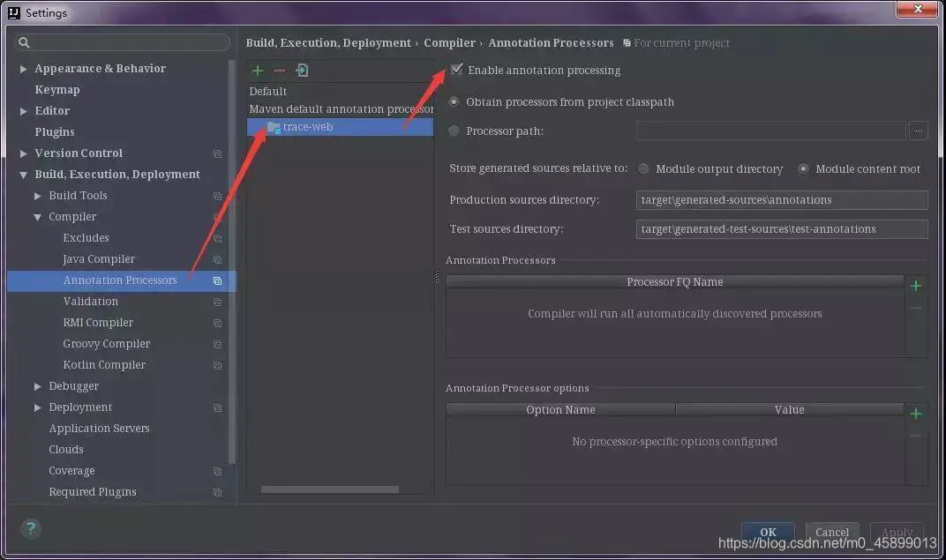Click OK to confirm settings

coord(768,532)
